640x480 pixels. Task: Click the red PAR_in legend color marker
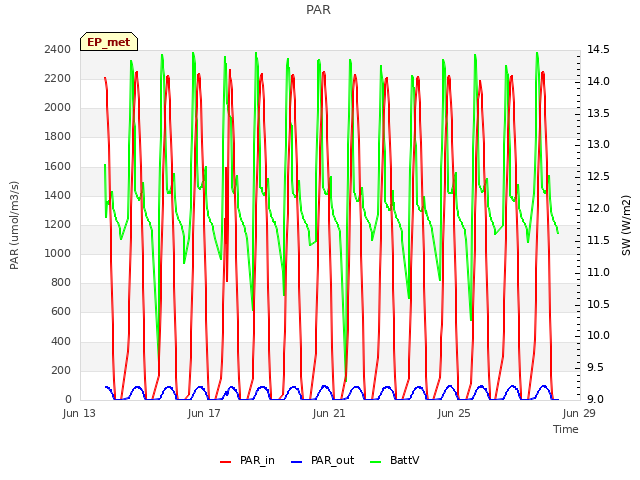point(225,462)
